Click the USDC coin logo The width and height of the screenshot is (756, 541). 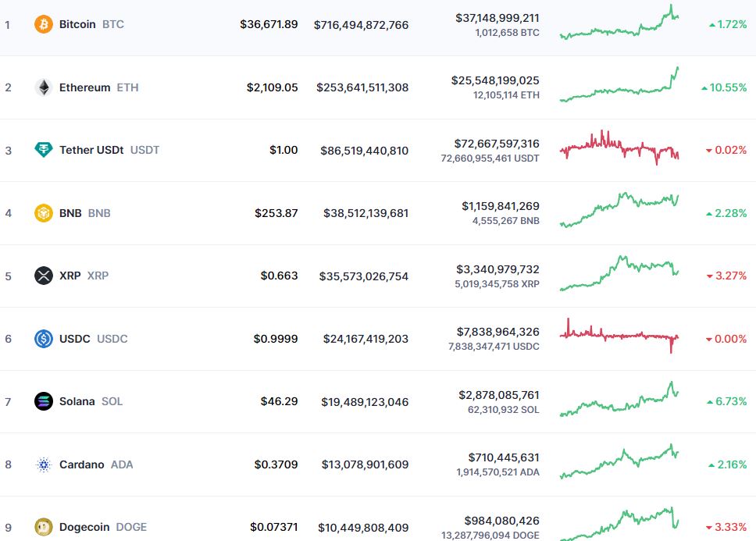(44, 339)
